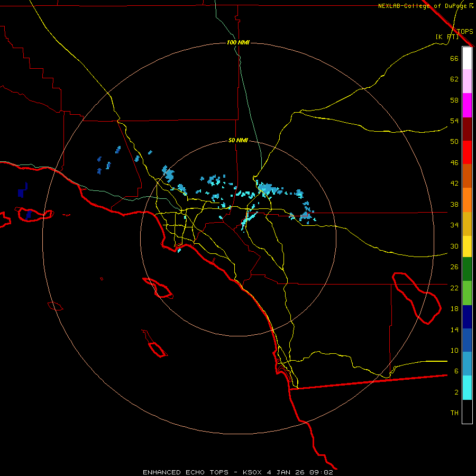The width and height of the screenshot is (476, 476).
Task: Click the 'NEXLAB-College of DuPage' header text
Action: tap(422, 6)
